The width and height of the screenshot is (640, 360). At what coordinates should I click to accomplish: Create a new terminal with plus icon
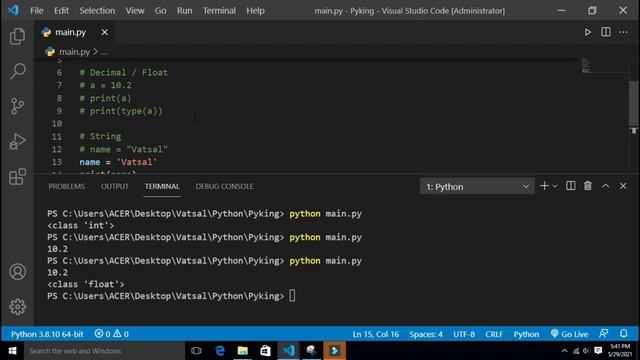click(x=544, y=186)
